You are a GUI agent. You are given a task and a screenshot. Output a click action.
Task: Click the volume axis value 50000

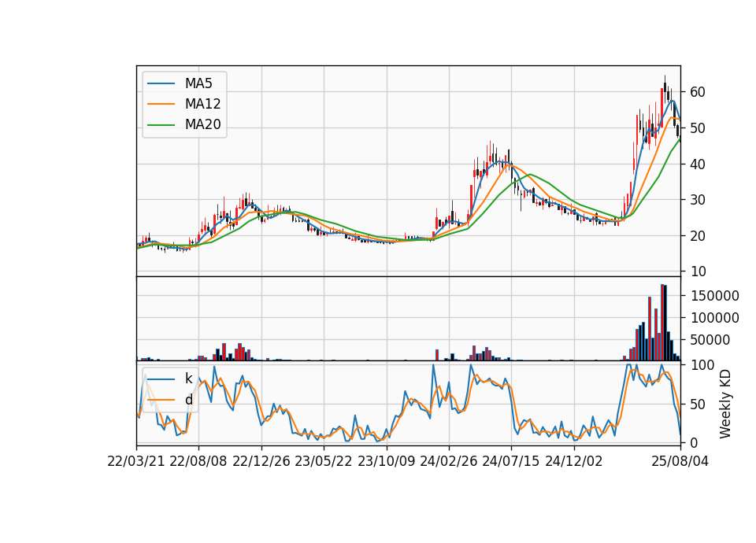pos(710,340)
